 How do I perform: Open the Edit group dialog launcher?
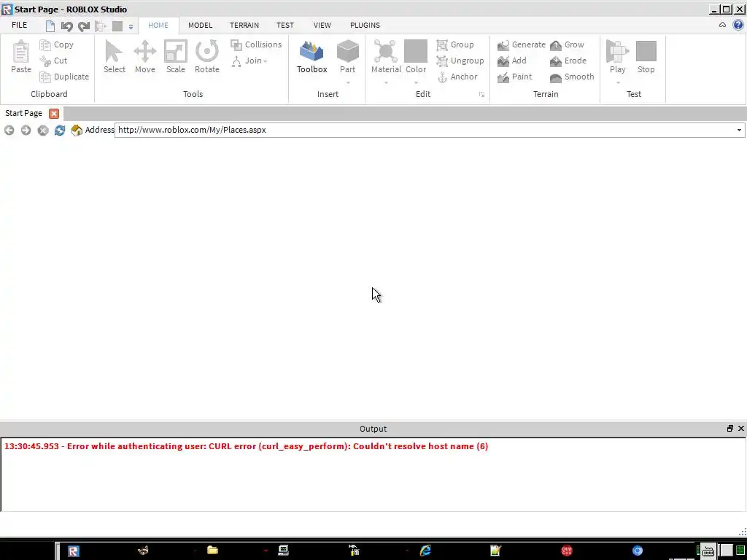(x=481, y=95)
